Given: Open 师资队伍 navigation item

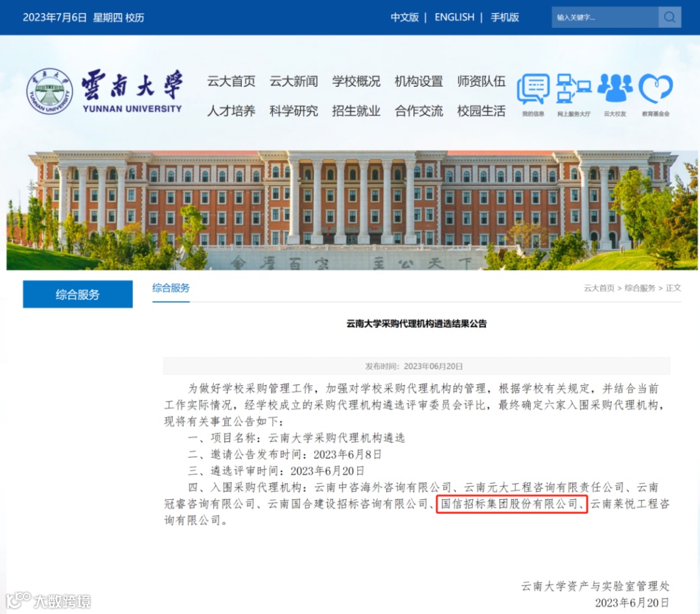Looking at the screenshot, I should click(x=481, y=81).
